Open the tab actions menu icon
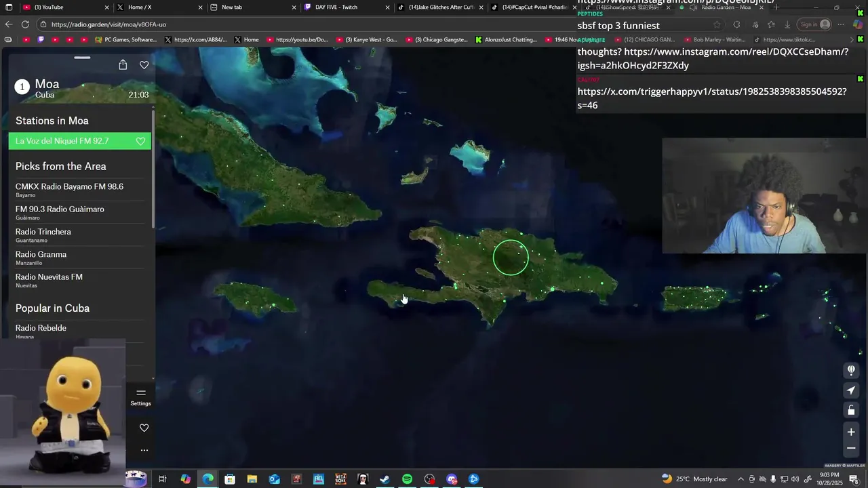 [9, 7]
